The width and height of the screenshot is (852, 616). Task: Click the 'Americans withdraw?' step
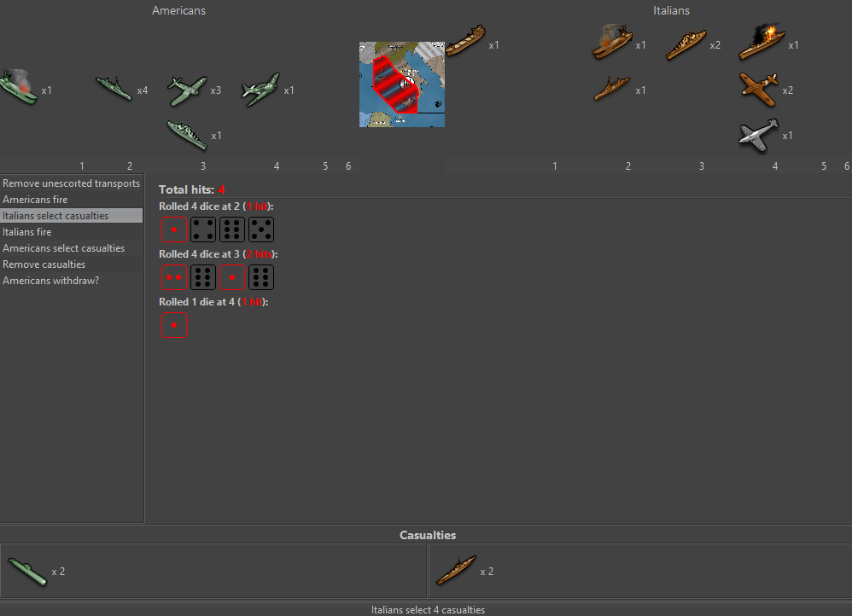click(x=72, y=281)
